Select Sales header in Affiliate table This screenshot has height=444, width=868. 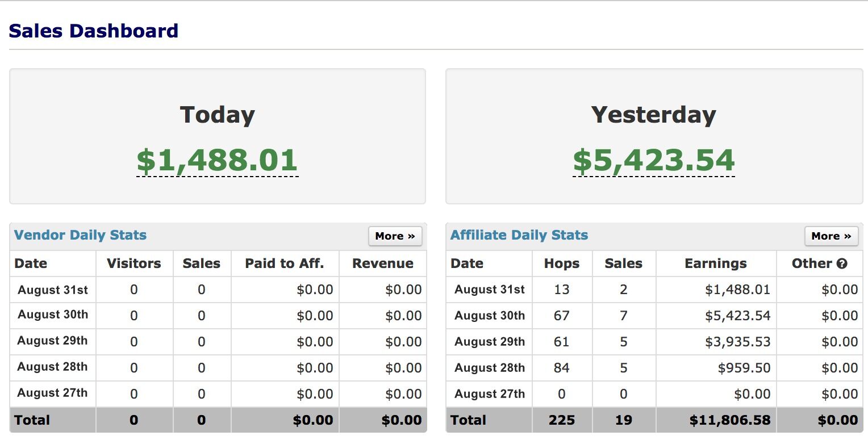pyautogui.click(x=624, y=263)
